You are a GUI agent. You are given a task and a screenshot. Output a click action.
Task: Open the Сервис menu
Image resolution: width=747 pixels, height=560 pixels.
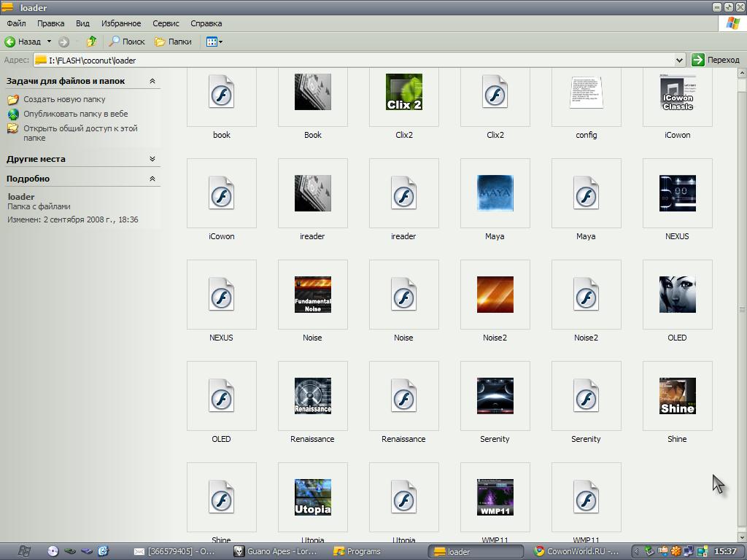point(166,23)
